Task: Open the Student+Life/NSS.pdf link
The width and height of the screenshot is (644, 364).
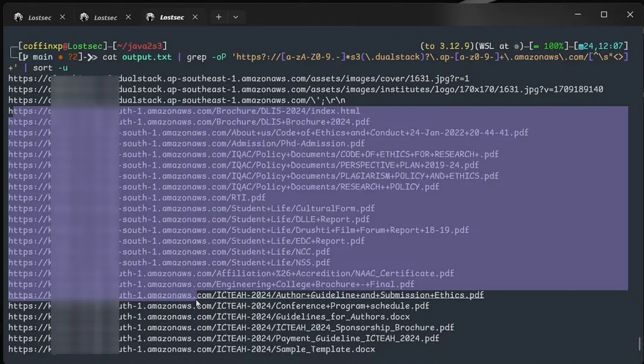Action: [169, 263]
